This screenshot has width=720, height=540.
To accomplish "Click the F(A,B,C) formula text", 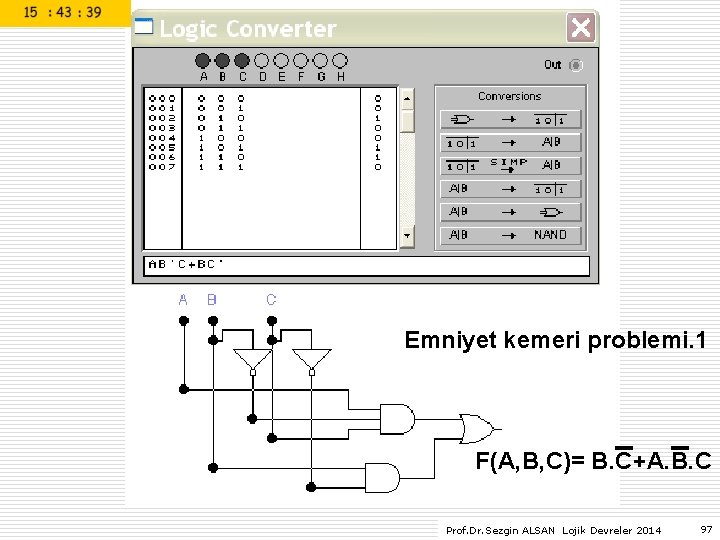I will tap(593, 460).
